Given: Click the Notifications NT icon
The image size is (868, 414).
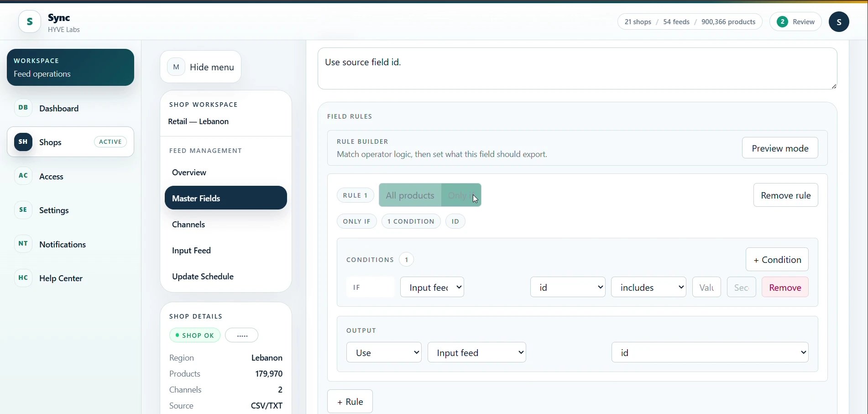Looking at the screenshot, I should tap(23, 244).
